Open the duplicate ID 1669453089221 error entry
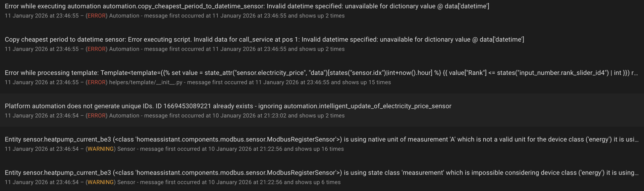644x191 pixels. coord(228,106)
